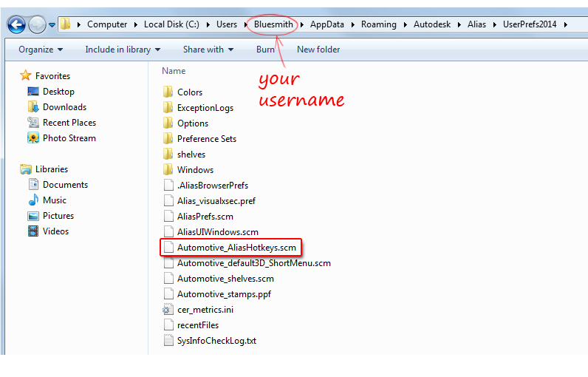Click the Forward navigation arrow

37,24
